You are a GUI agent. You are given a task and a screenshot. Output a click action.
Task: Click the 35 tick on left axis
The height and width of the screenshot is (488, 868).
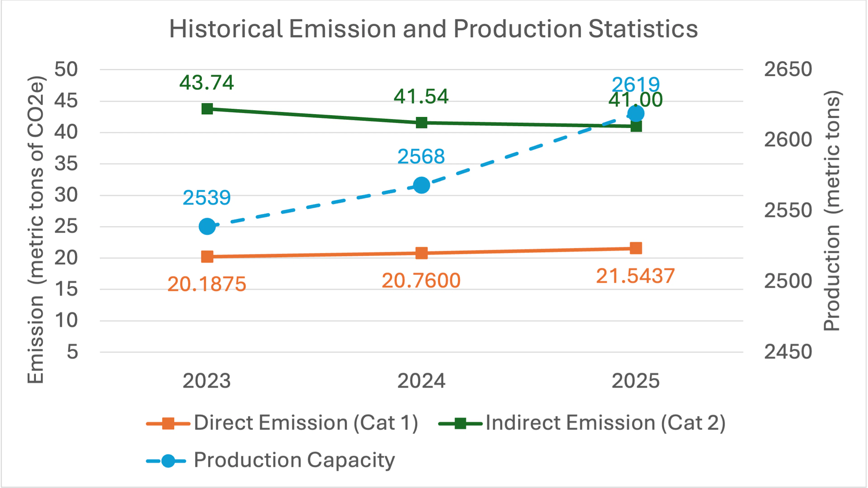tap(66, 164)
